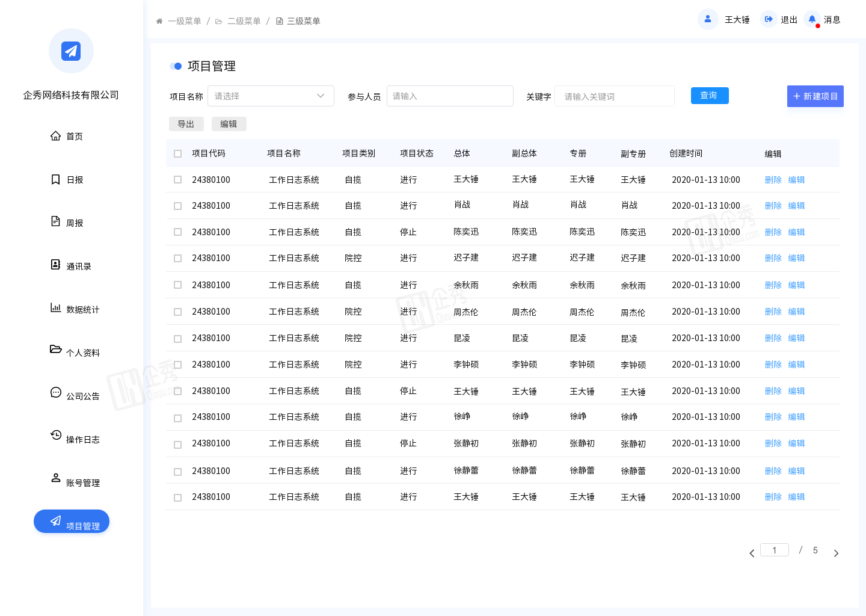This screenshot has height=616, width=866.
Task: Go to next page with right chevron
Action: [836, 553]
